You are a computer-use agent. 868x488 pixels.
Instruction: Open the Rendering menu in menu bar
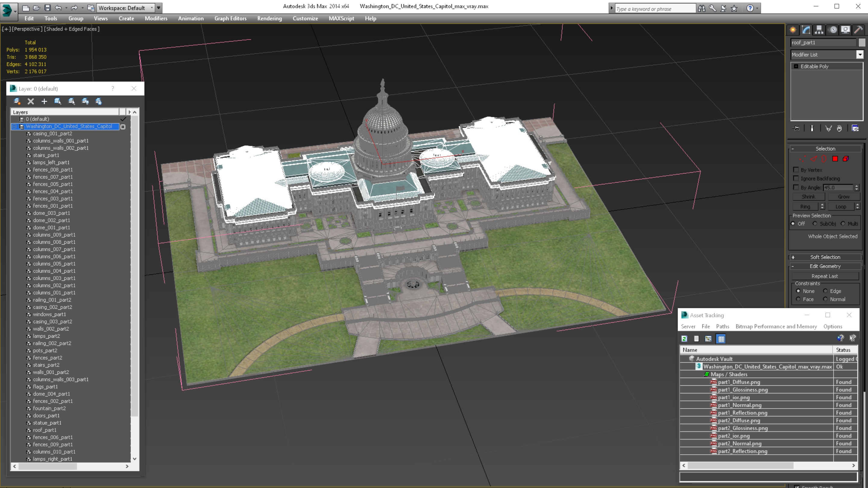(269, 18)
